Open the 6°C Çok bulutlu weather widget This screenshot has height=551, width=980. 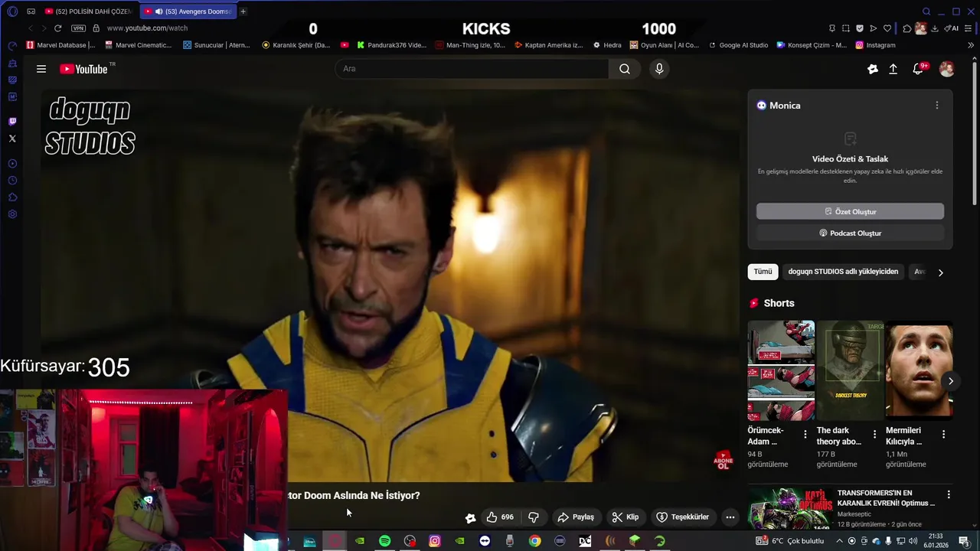pos(790,541)
